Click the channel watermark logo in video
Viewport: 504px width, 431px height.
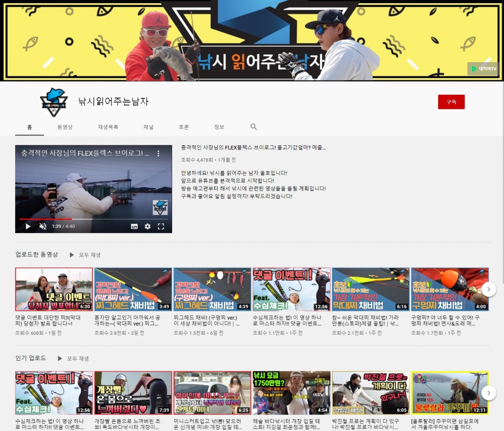pyautogui.click(x=160, y=207)
